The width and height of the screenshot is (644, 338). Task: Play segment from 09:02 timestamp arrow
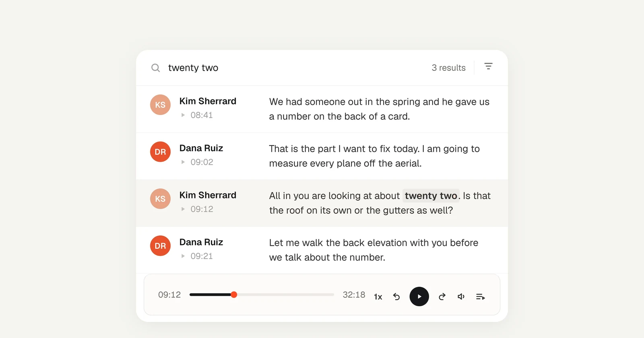[x=183, y=162]
